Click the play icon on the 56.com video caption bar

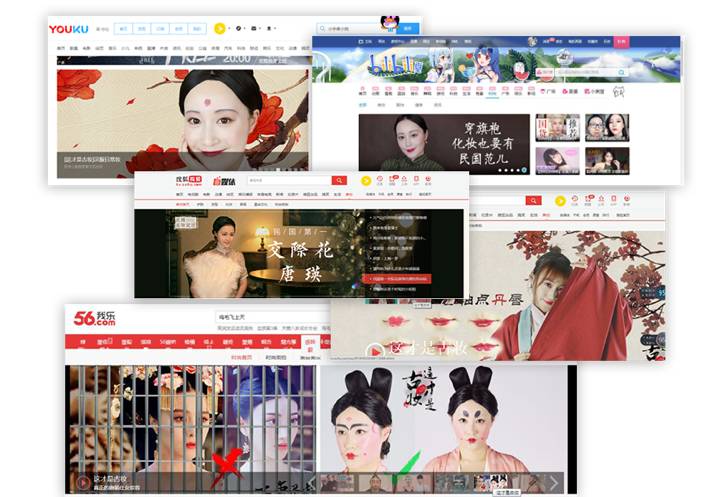pyautogui.click(x=83, y=483)
